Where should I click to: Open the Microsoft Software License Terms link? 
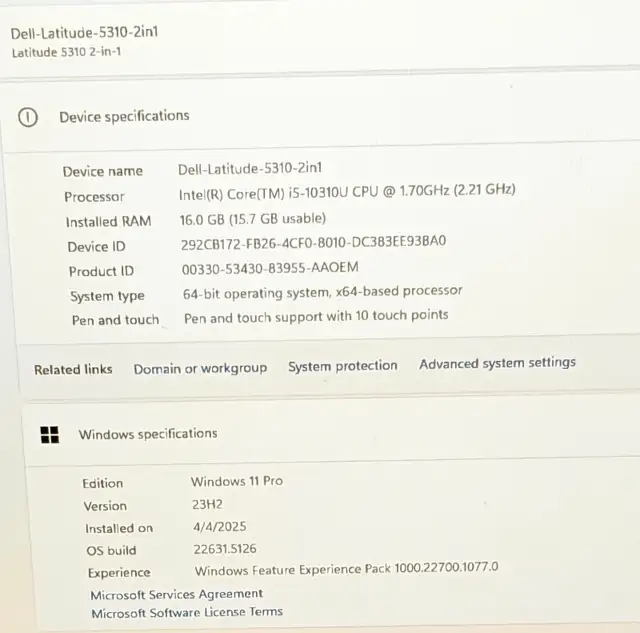(x=187, y=613)
